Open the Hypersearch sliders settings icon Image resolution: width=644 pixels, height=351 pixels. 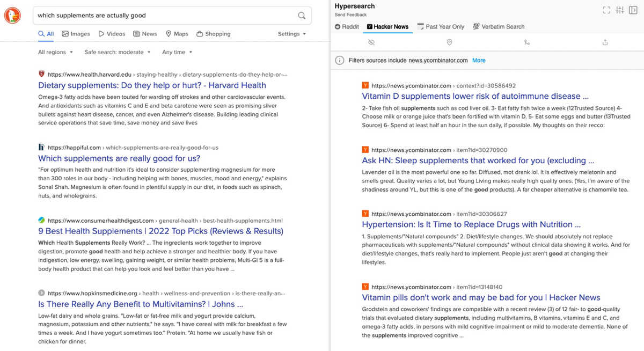(x=620, y=10)
